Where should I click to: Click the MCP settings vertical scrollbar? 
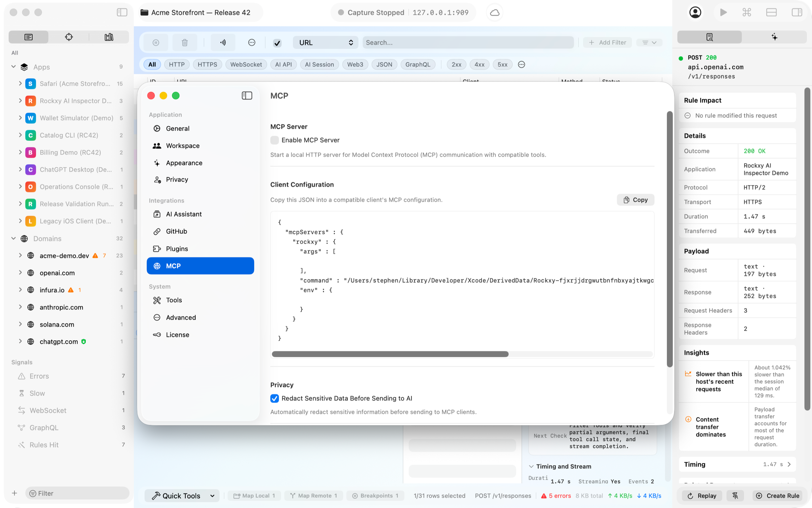[x=670, y=239]
